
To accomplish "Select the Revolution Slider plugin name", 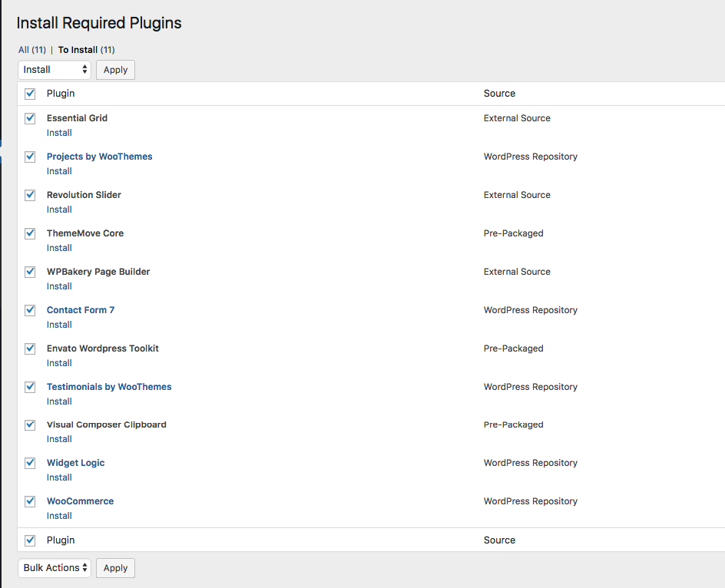I will [84, 195].
